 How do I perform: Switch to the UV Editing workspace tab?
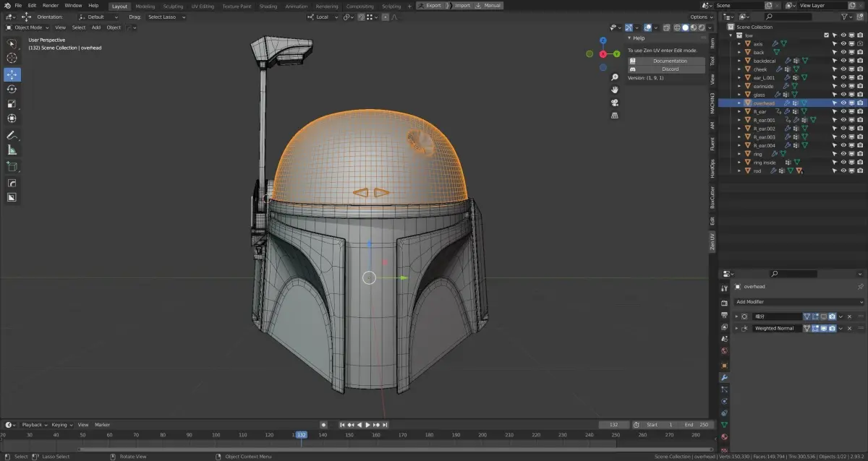point(202,6)
